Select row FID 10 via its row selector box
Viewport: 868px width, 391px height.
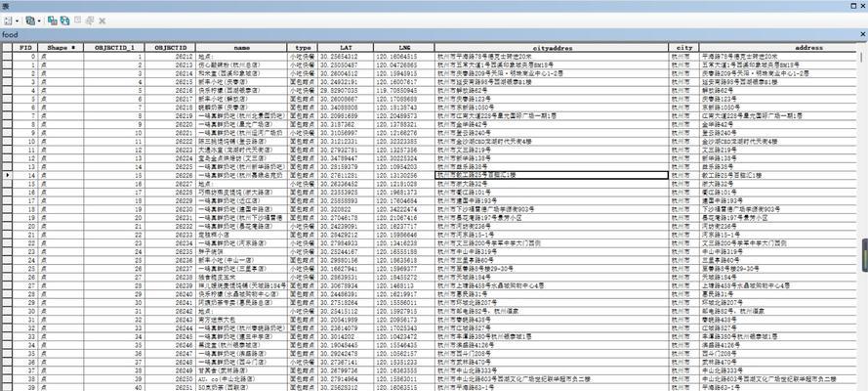tap(7, 141)
